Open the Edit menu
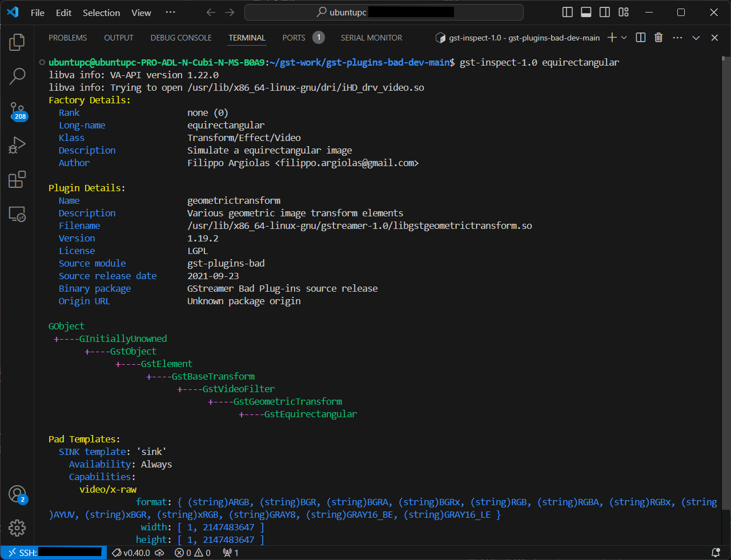The width and height of the screenshot is (731, 560). (x=63, y=13)
